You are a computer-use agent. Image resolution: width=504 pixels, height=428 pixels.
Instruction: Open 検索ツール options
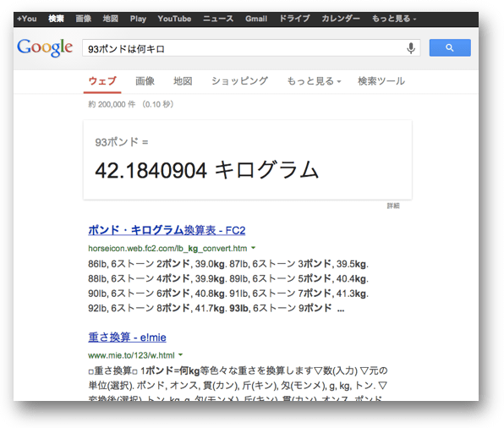click(x=381, y=81)
